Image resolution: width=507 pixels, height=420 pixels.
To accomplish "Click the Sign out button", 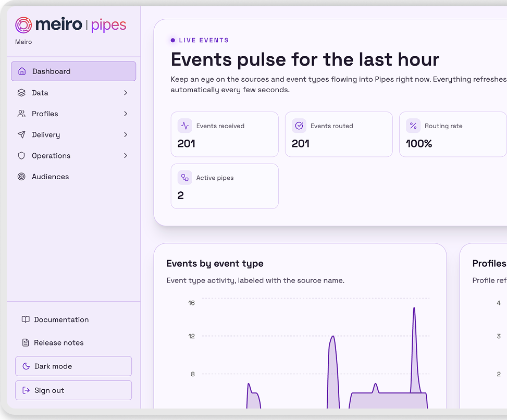I will coord(73,390).
